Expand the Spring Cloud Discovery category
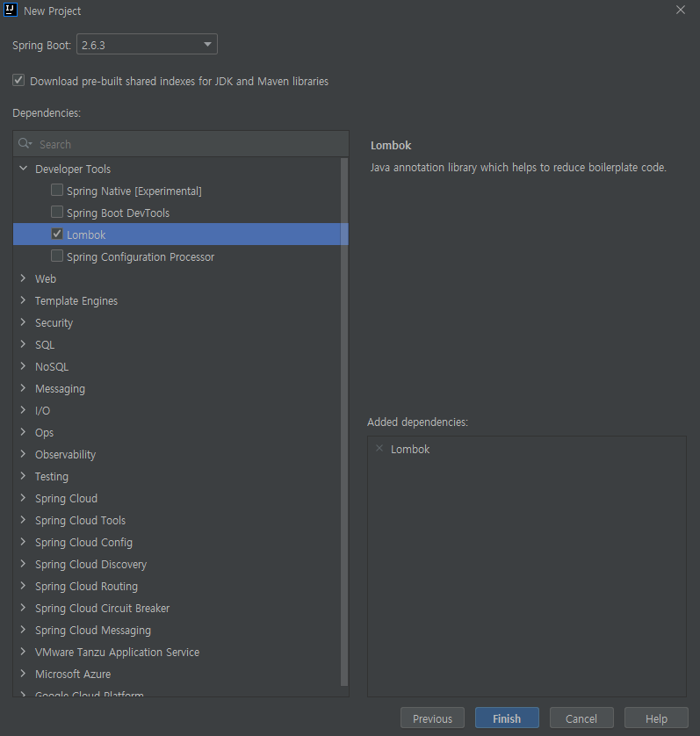 23,563
